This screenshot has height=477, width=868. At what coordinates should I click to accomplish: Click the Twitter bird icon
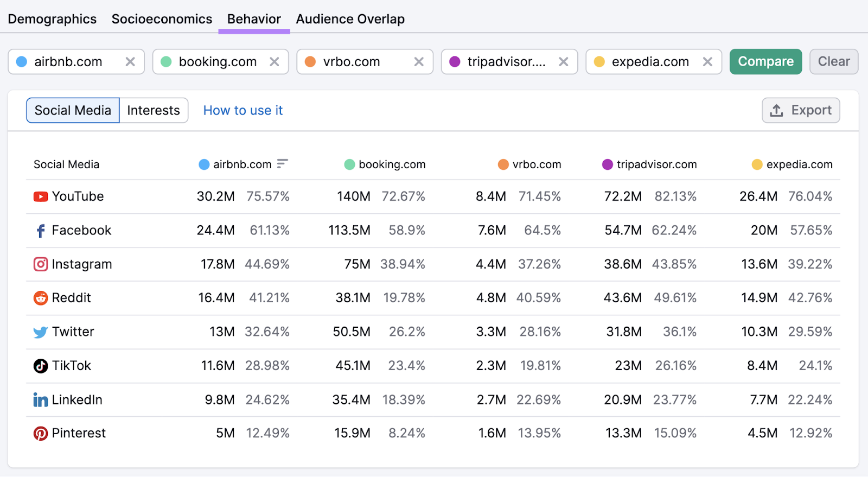pos(41,332)
